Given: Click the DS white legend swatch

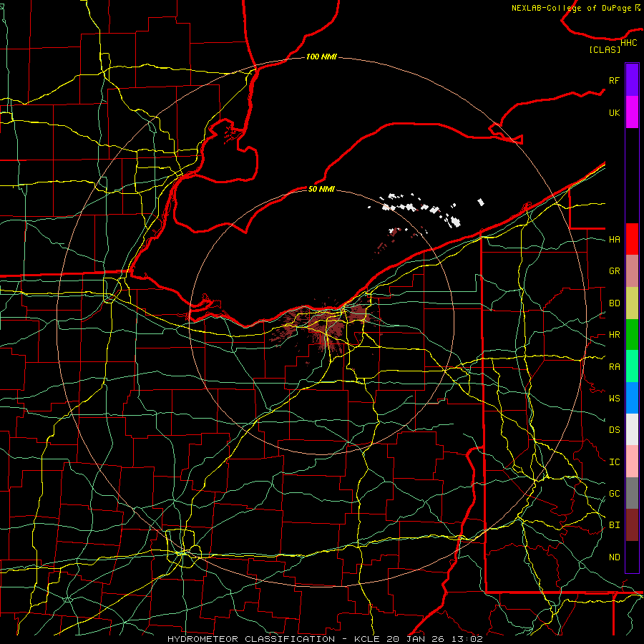Looking at the screenshot, I should click(632, 429).
